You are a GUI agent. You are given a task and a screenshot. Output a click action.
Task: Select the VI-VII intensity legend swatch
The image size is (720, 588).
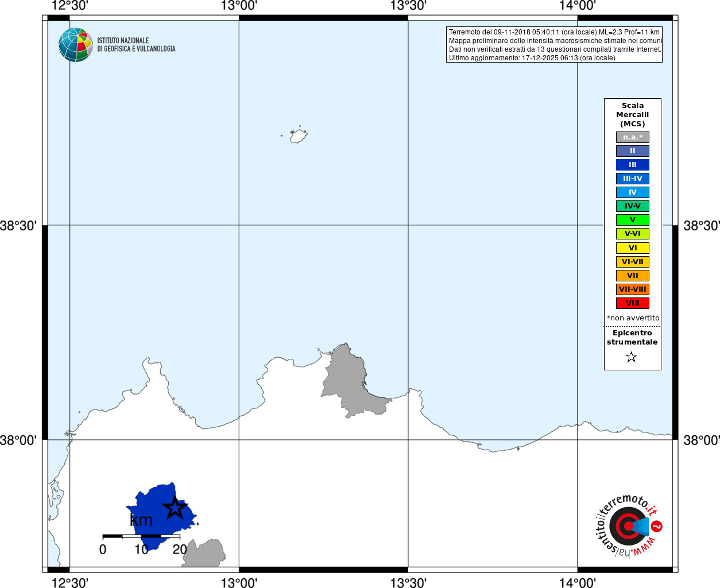pos(633,262)
